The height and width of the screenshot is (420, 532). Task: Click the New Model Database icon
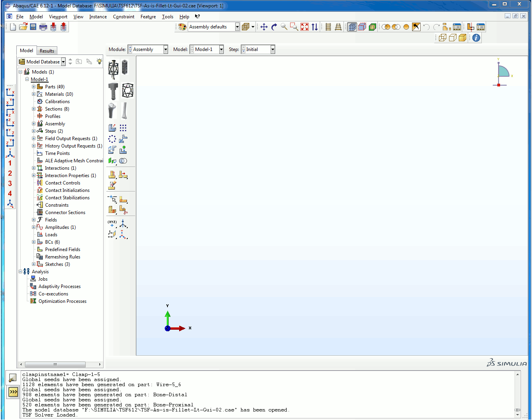[x=13, y=27]
